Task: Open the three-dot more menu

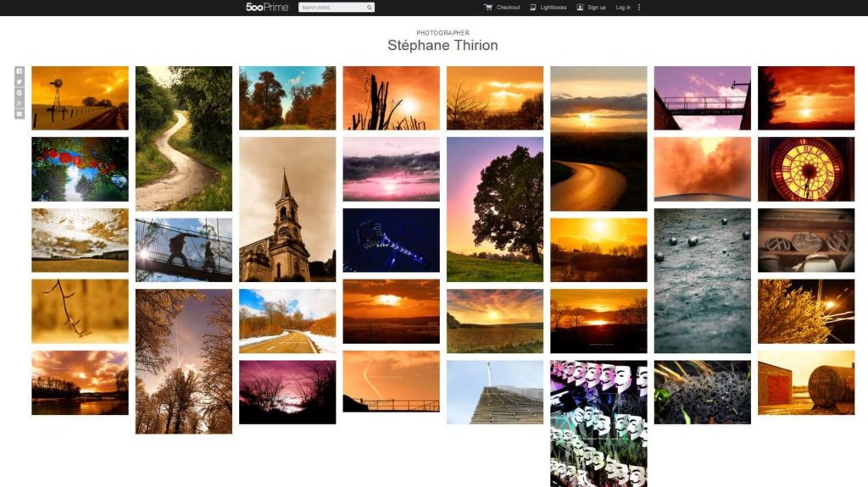Action: [x=639, y=7]
